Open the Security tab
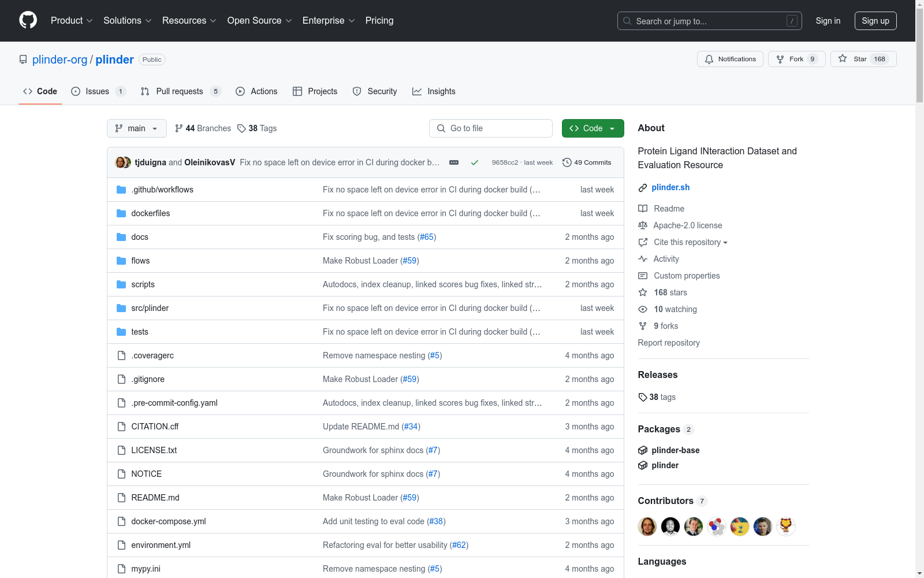 [375, 91]
